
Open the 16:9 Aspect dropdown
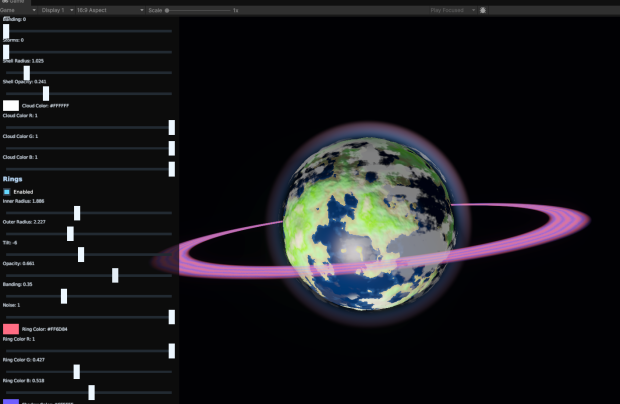(x=110, y=10)
